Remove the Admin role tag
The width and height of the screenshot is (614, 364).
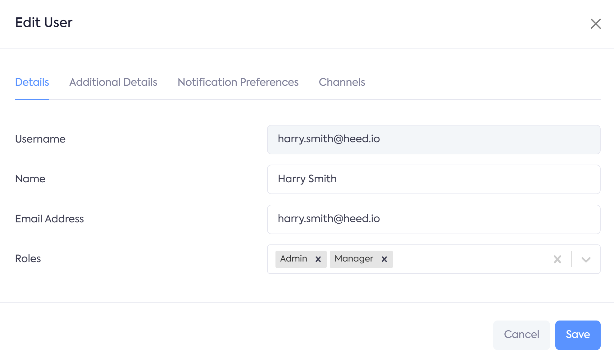click(x=318, y=259)
